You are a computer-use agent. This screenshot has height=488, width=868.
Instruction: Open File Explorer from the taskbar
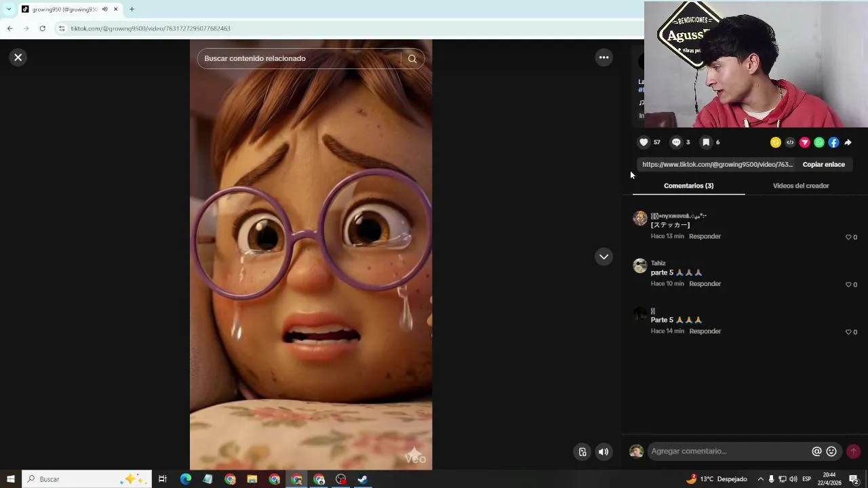coord(252,479)
